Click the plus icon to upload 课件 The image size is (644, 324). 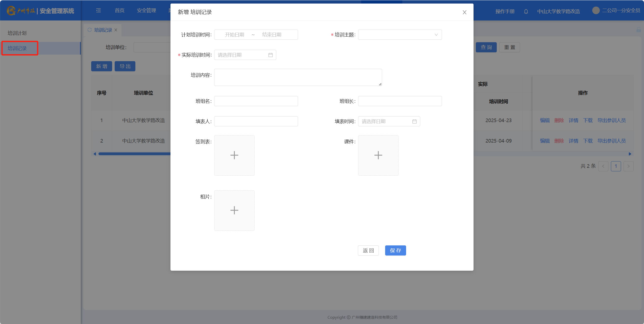(x=378, y=155)
